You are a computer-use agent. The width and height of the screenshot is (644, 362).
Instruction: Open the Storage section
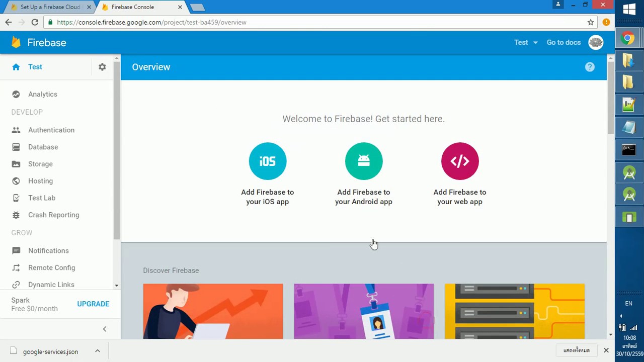pyautogui.click(x=40, y=164)
